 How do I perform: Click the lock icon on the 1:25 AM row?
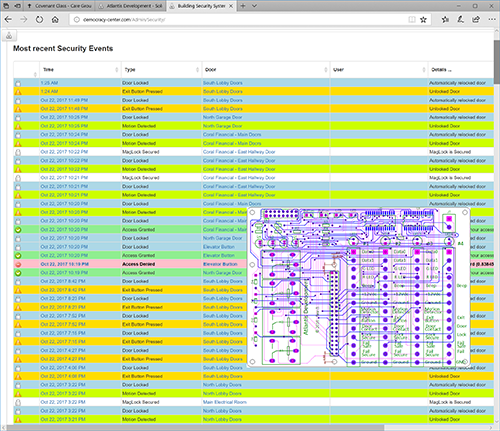(18, 83)
